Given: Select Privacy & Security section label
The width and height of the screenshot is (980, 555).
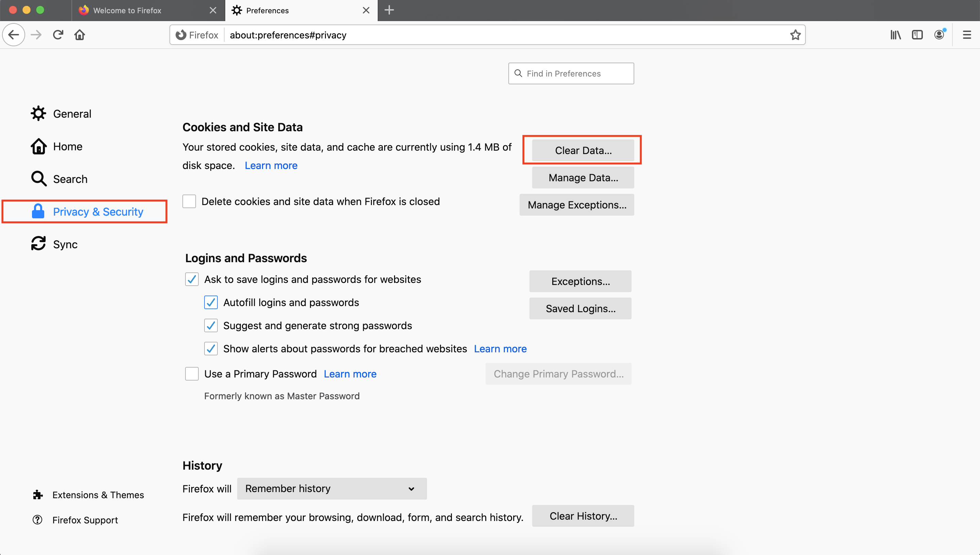Looking at the screenshot, I should (98, 212).
